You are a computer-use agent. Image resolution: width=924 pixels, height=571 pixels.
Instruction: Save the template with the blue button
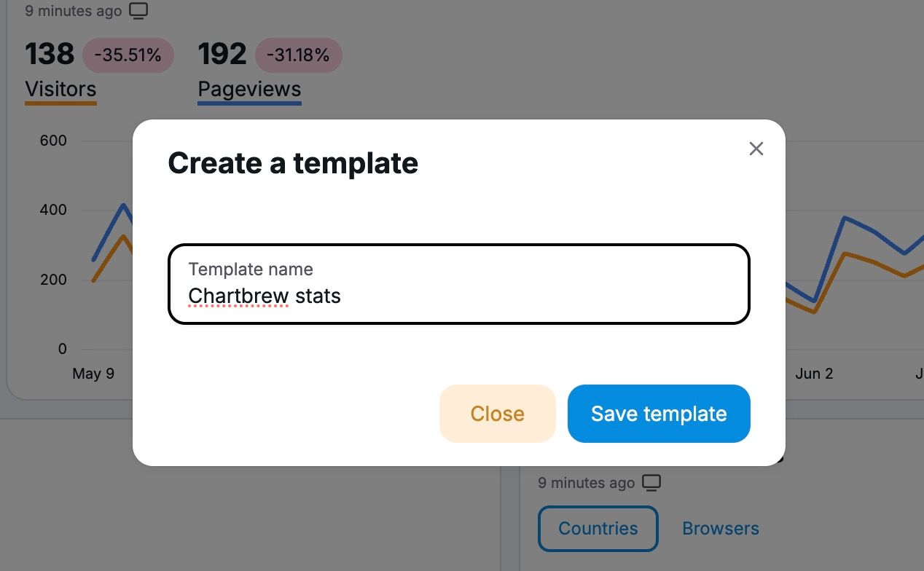click(658, 413)
